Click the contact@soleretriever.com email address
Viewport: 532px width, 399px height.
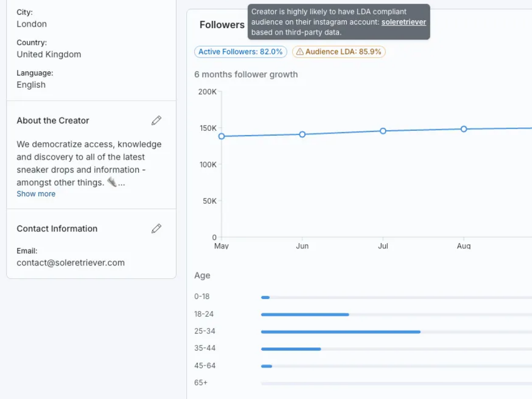(x=70, y=263)
